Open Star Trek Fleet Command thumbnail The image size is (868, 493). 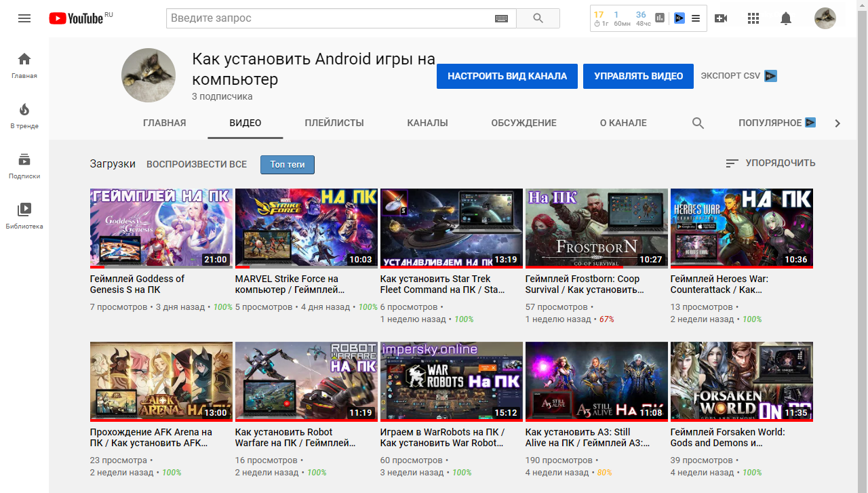click(x=452, y=229)
